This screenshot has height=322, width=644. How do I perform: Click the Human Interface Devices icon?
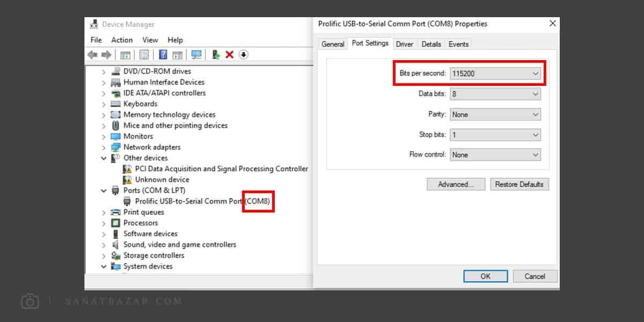pyautogui.click(x=115, y=82)
